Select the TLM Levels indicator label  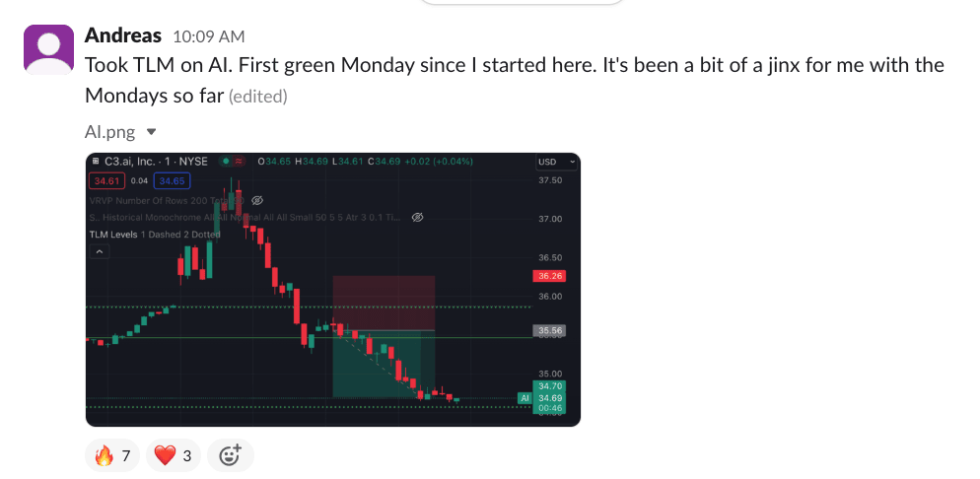112,235
